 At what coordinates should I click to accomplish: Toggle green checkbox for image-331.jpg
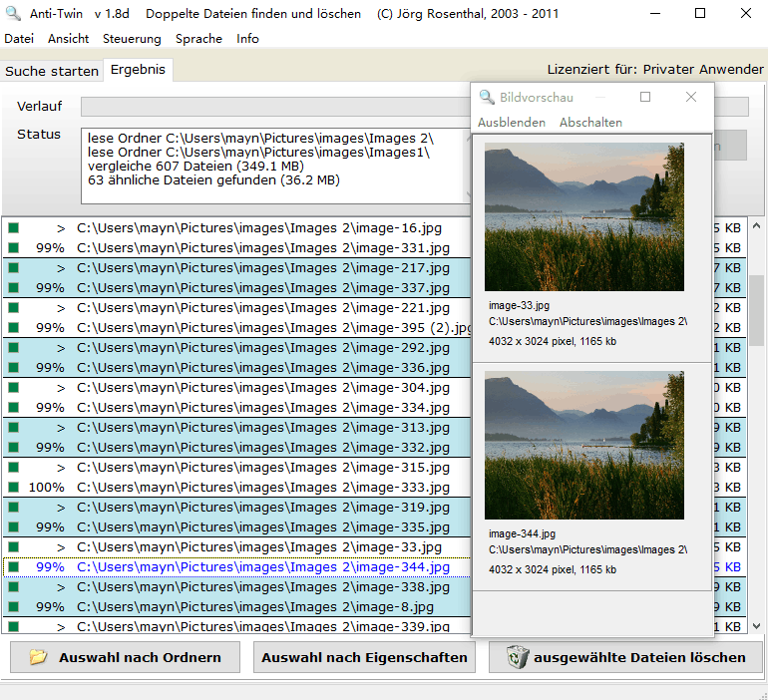click(x=14, y=247)
